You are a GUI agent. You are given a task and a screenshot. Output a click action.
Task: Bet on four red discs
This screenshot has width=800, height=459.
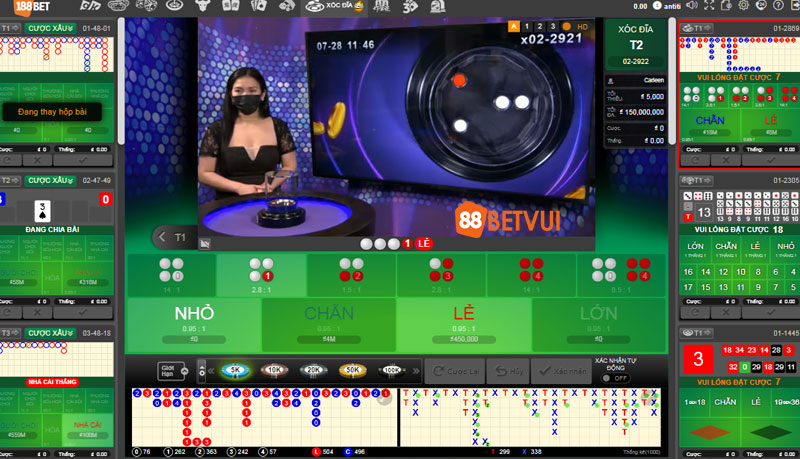pos(531,275)
